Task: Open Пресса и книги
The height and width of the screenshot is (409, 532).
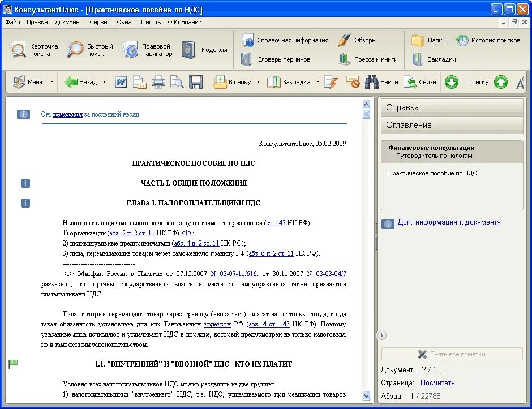Action: point(368,59)
